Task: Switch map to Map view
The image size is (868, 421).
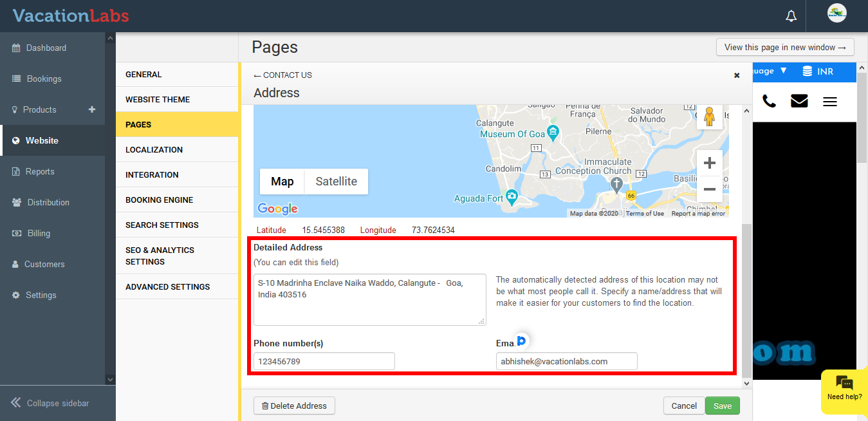Action: [x=282, y=182]
